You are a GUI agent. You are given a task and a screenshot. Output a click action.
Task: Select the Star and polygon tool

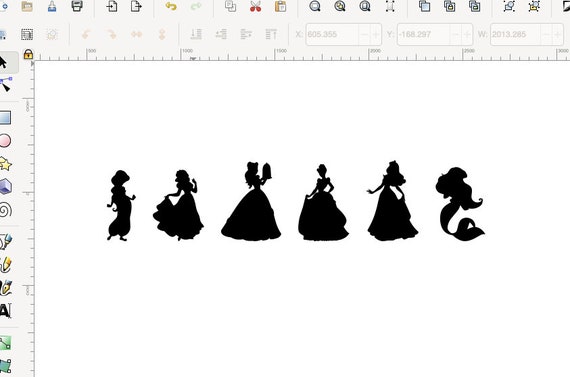tap(5, 164)
